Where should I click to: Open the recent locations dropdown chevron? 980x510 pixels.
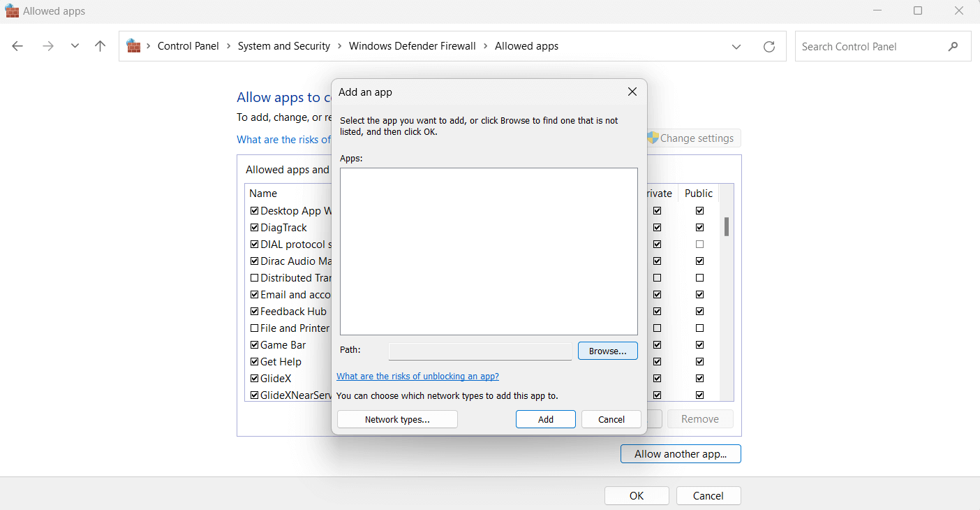[x=75, y=45]
